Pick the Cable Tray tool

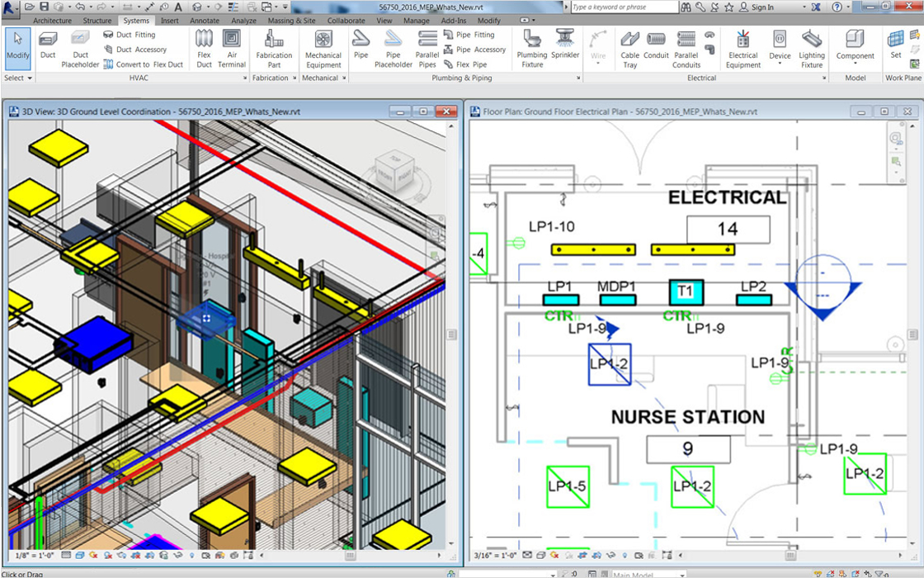pyautogui.click(x=630, y=48)
